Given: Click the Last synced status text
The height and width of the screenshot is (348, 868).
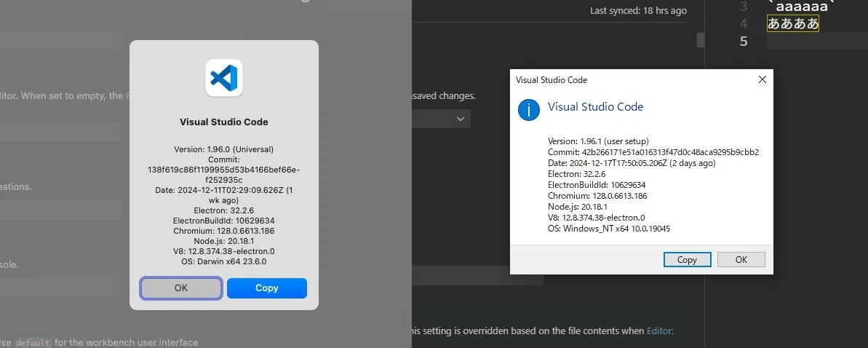Looking at the screenshot, I should [x=637, y=11].
